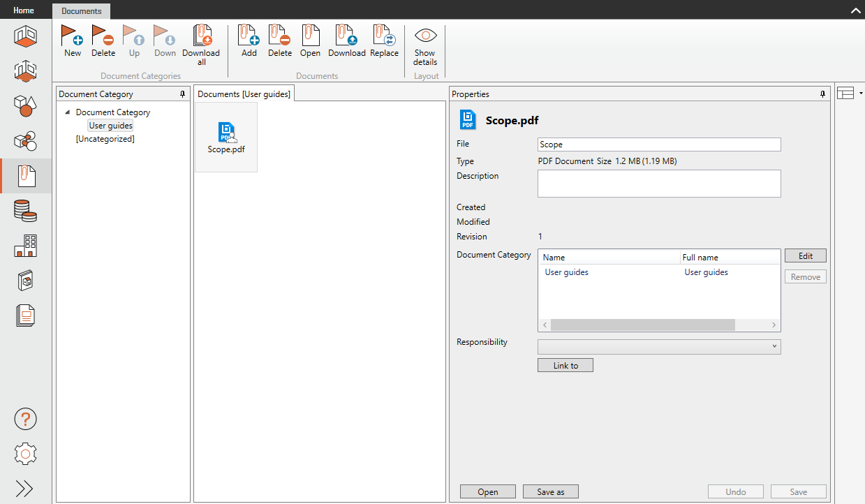Add a new document via Add icon
Screen dimensions: 865x504
(249, 36)
